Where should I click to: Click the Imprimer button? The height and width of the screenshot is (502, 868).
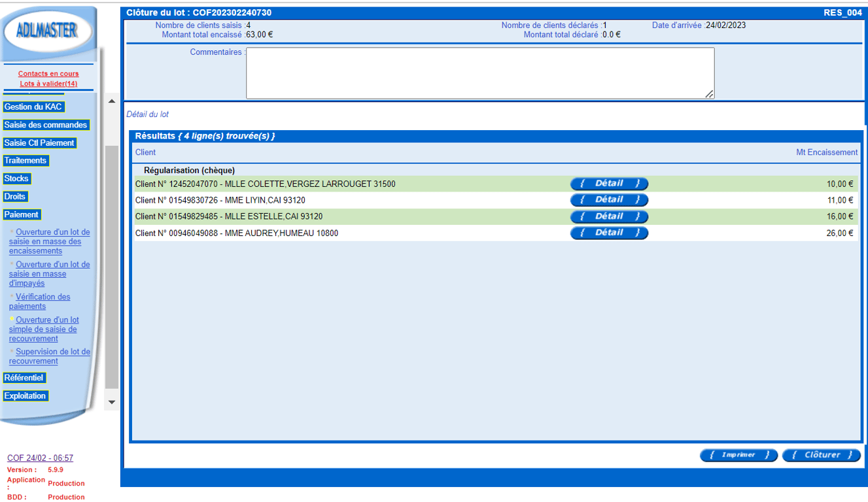tap(738, 455)
